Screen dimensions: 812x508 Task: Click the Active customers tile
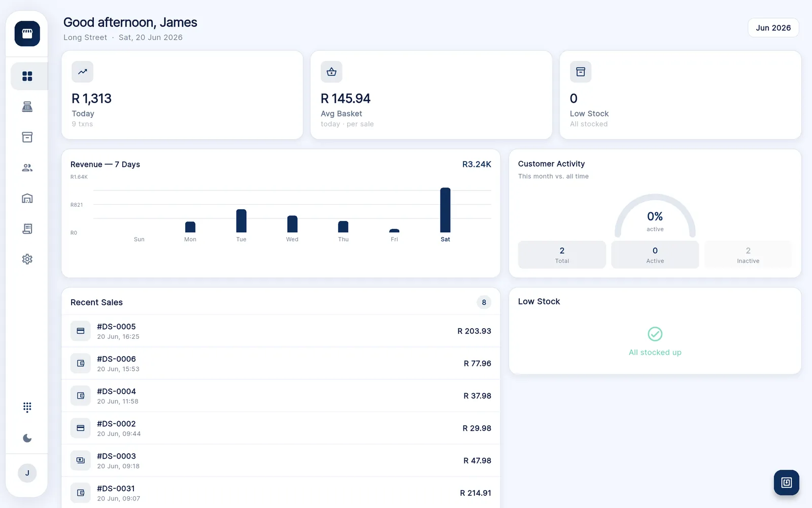[x=655, y=255]
